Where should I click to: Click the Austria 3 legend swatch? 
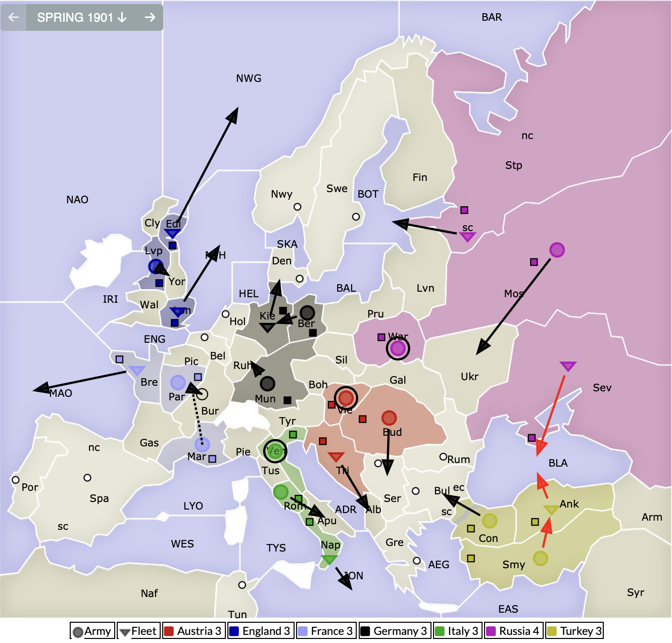(169, 631)
